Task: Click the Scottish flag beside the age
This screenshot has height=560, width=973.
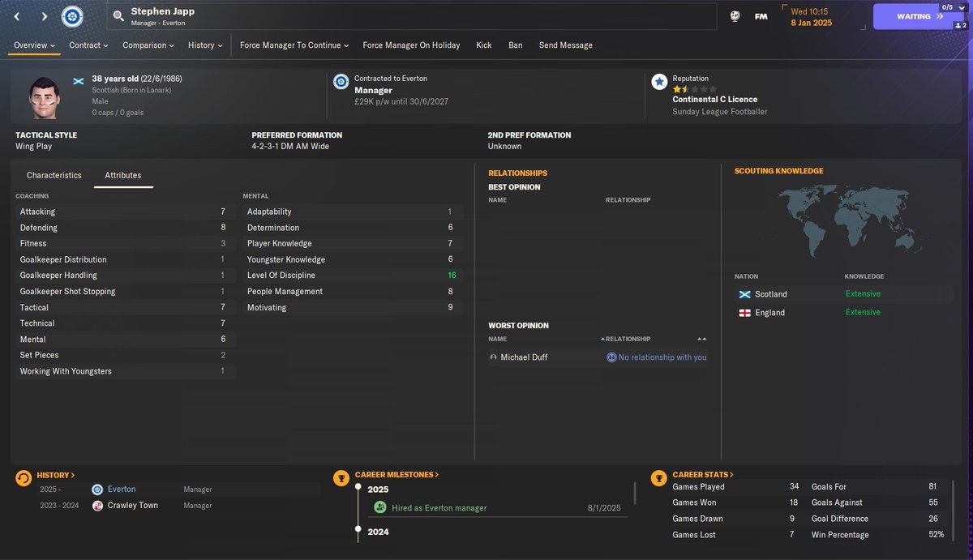Action: (x=79, y=80)
